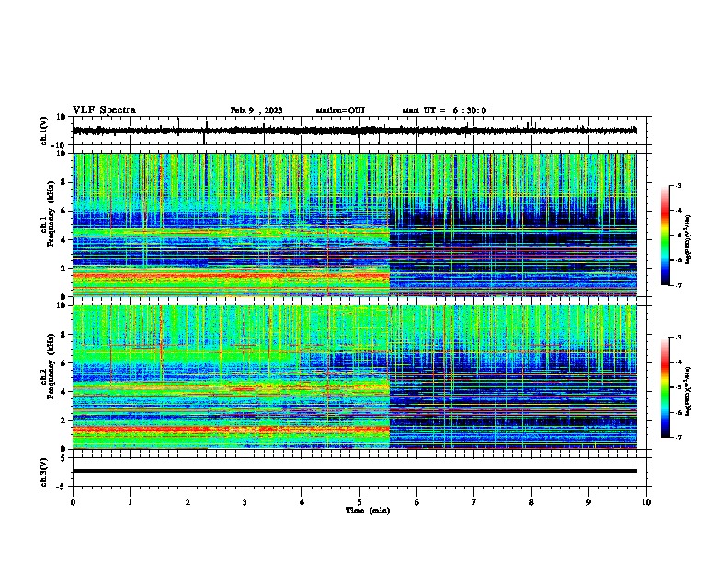Click the ch.2 color bar log(PSD) label

688,390
